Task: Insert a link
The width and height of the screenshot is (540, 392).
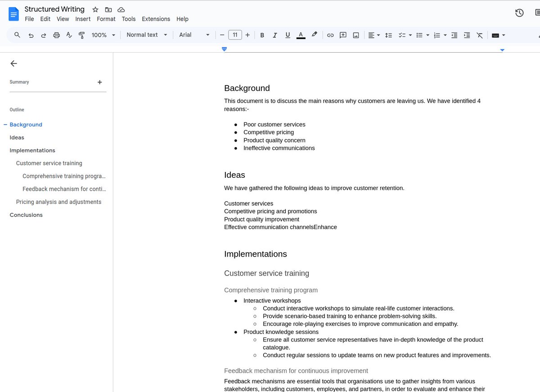Action: coord(330,35)
